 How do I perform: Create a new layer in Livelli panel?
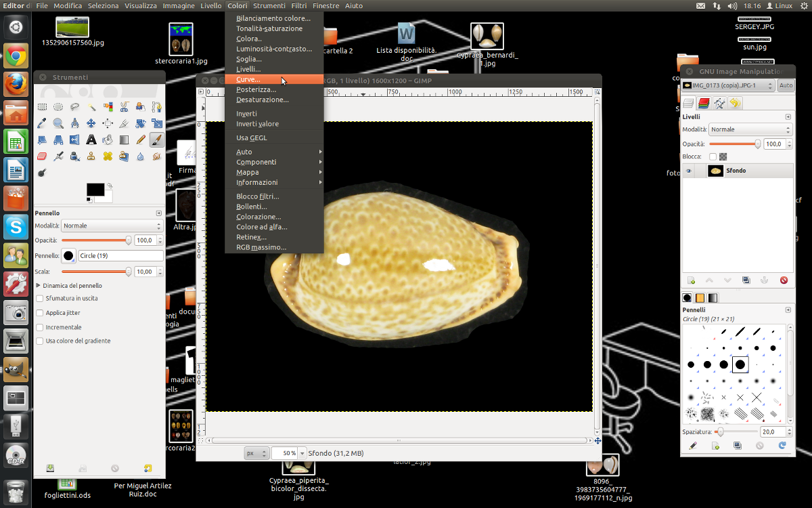(692, 280)
